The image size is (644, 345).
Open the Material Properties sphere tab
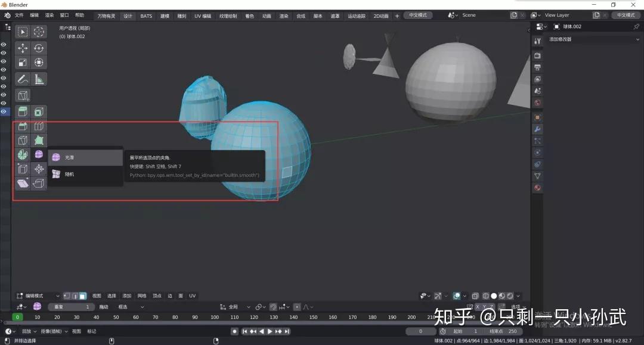coord(537,187)
